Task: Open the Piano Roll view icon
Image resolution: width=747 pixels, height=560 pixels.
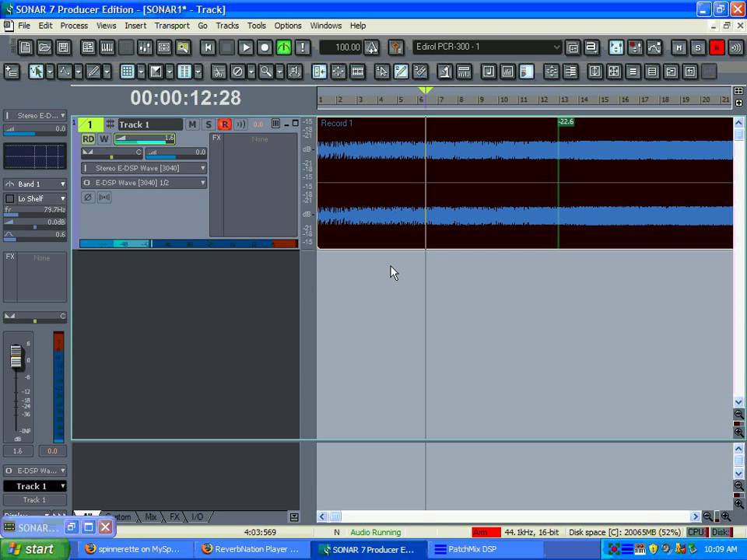Action: pyautogui.click(x=107, y=47)
